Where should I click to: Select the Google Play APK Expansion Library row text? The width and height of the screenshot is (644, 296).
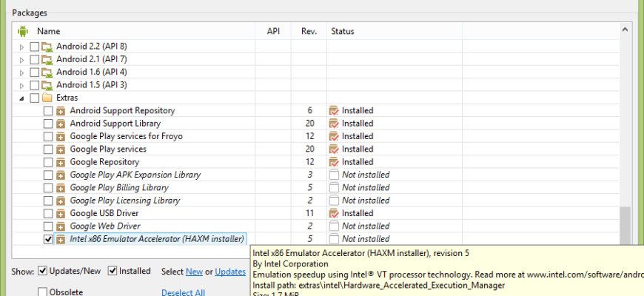135,175
